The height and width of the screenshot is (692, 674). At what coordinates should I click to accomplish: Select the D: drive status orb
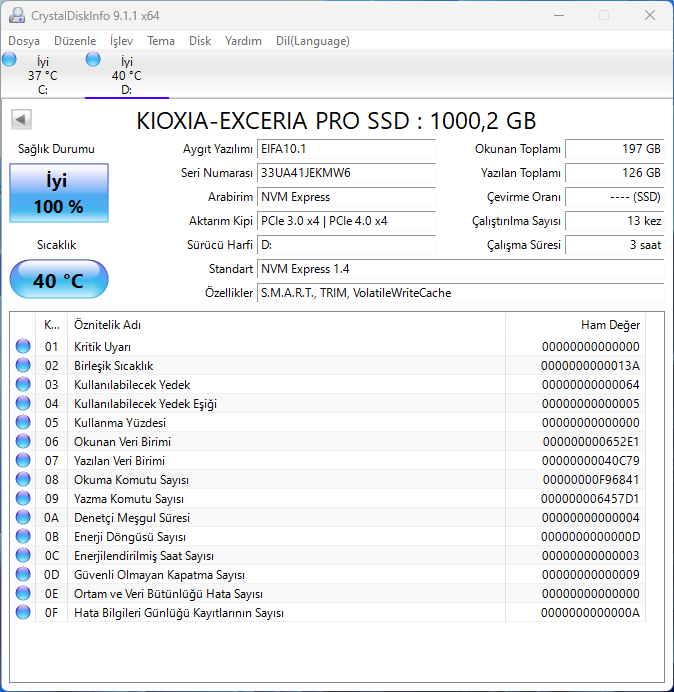(93, 60)
